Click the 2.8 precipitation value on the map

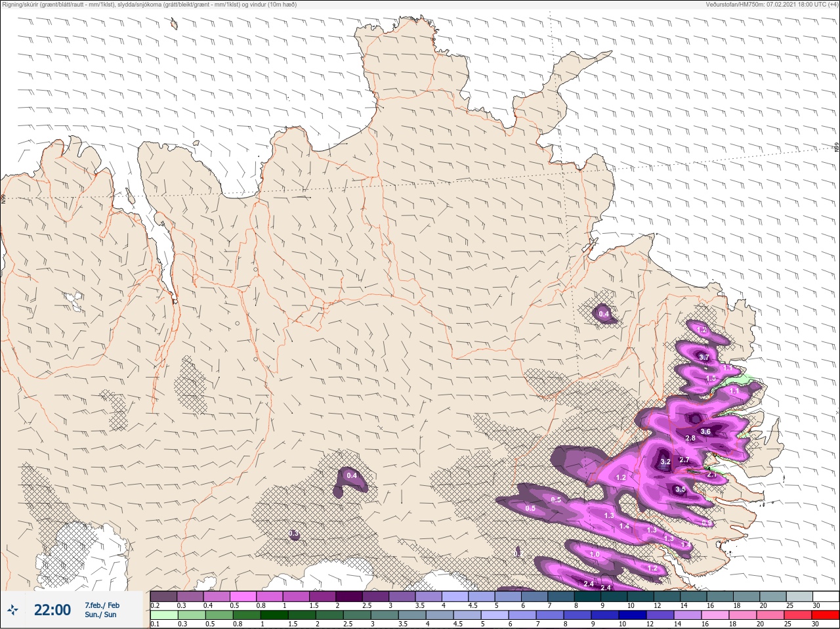[x=690, y=438]
